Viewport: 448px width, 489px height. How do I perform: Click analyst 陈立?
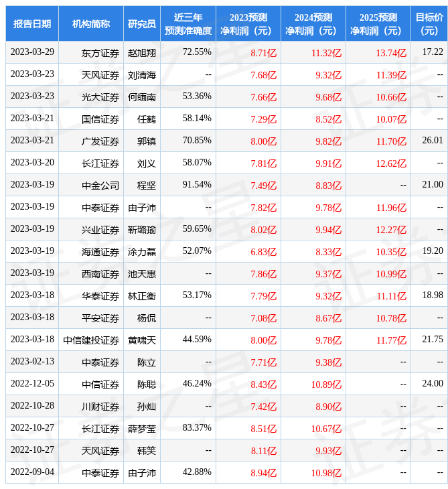tap(147, 362)
